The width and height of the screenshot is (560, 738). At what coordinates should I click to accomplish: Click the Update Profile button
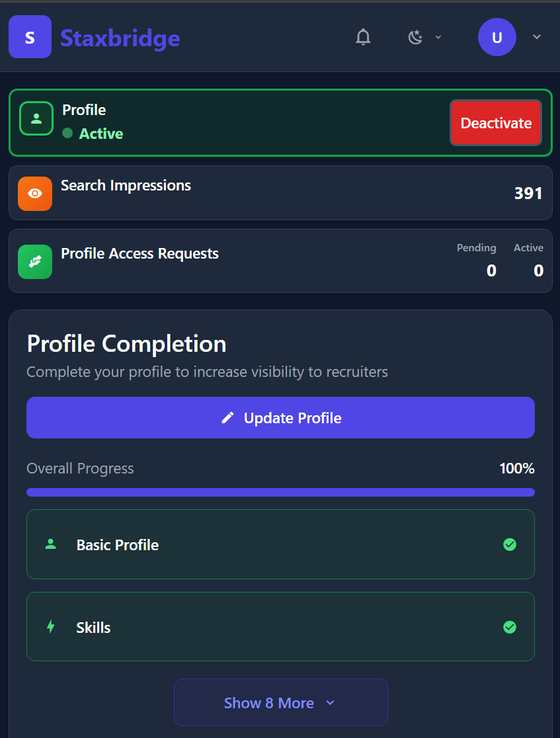280,417
